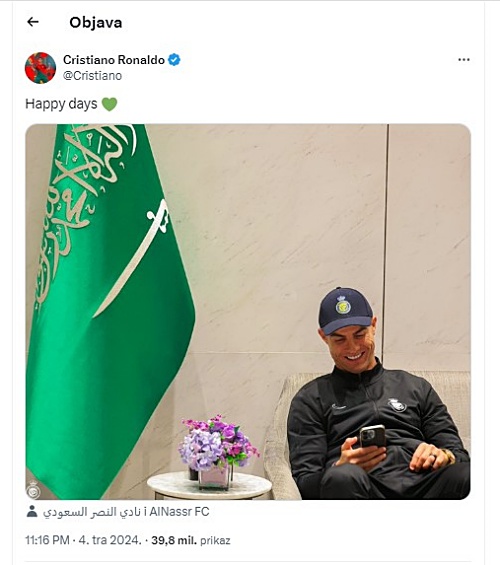Click the blue verified badge icon
The height and width of the screenshot is (565, 500).
(x=174, y=60)
